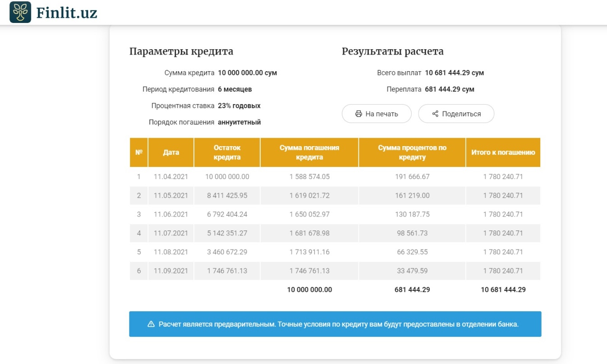Click the "Остаток кредита" column header

(227, 152)
